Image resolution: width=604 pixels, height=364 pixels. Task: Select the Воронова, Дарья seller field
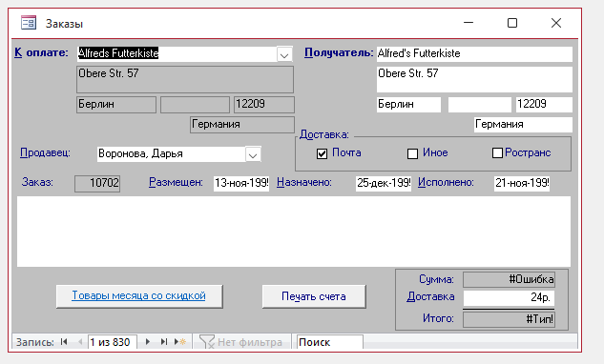point(171,154)
